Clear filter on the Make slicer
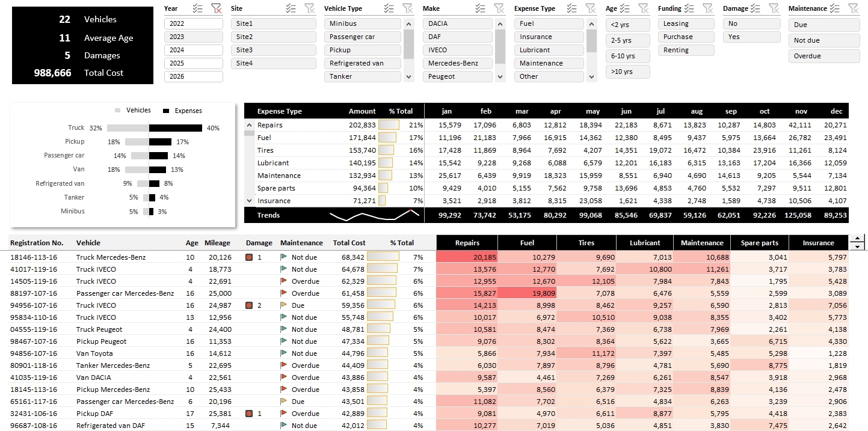The height and width of the screenshot is (431, 868). tap(499, 8)
